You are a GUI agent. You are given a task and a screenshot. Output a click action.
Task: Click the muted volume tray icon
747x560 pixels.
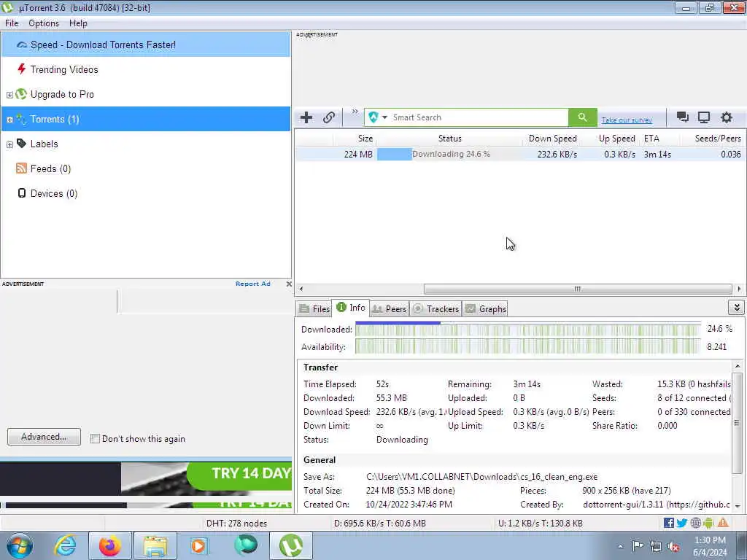coord(673,547)
